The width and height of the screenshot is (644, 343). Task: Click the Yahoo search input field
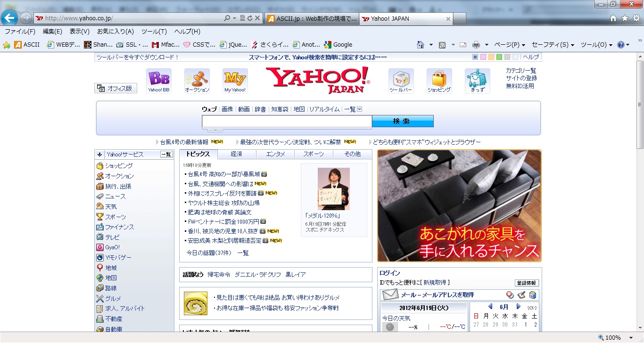(287, 122)
